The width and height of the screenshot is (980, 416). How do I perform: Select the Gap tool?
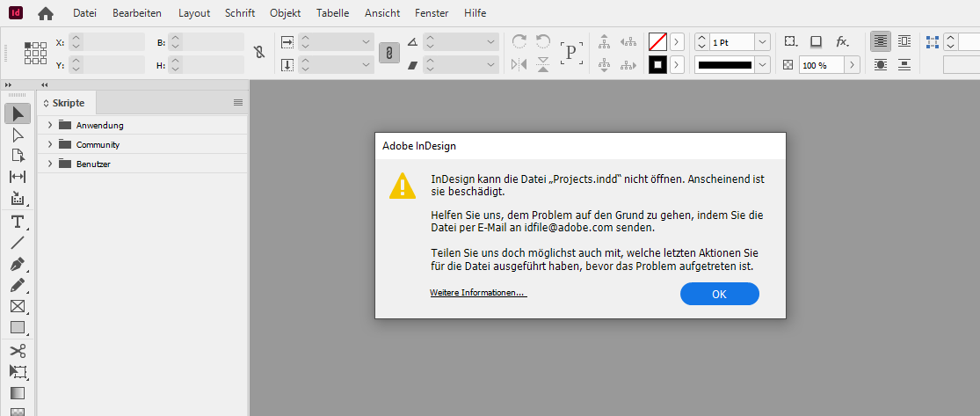pyautogui.click(x=18, y=177)
